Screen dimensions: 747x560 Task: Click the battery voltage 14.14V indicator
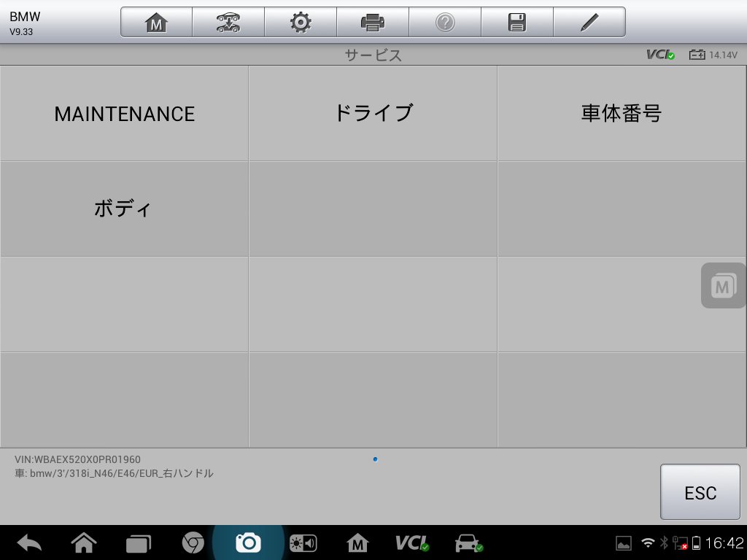pyautogui.click(x=713, y=55)
